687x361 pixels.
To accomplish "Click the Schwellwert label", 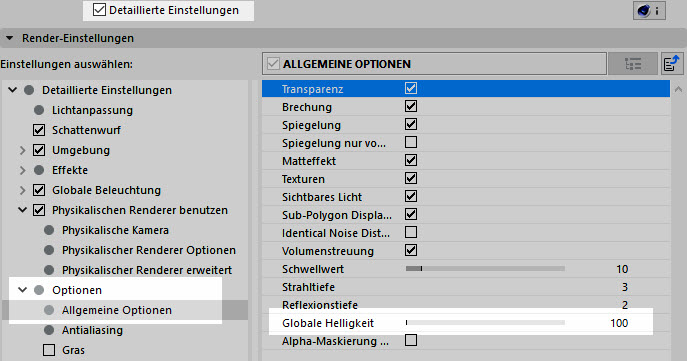I will coord(313,269).
